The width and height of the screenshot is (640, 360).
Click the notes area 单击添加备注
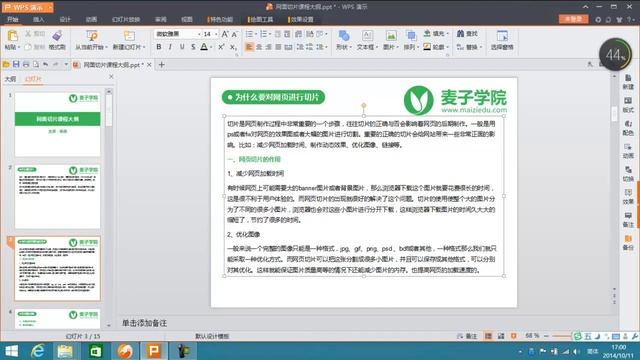click(144, 323)
